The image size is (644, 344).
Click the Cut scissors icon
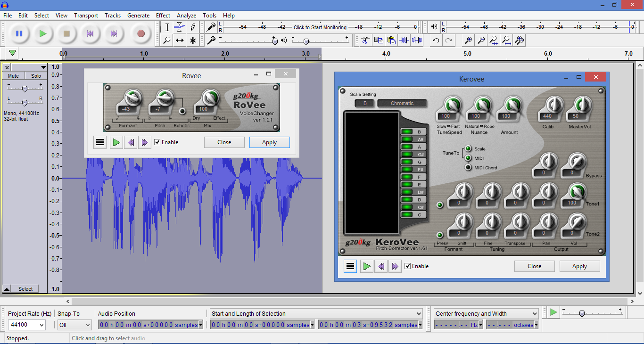(365, 41)
